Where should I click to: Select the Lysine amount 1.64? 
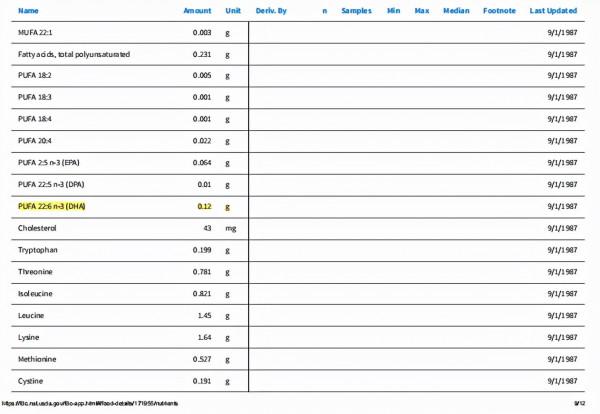[x=203, y=337]
